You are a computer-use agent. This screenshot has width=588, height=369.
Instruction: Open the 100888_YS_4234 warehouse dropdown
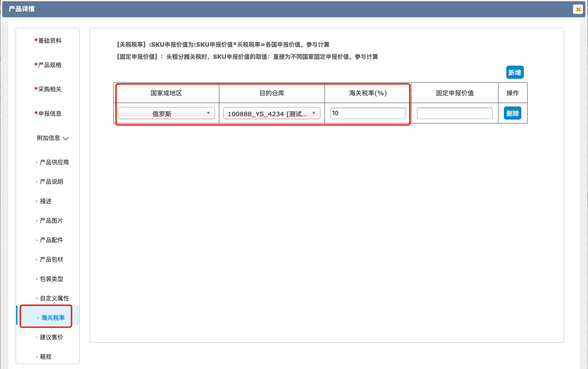[272, 113]
